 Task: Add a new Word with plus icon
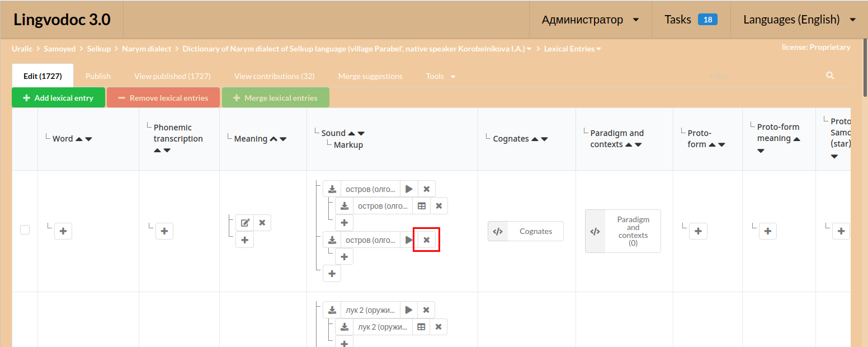click(x=63, y=231)
